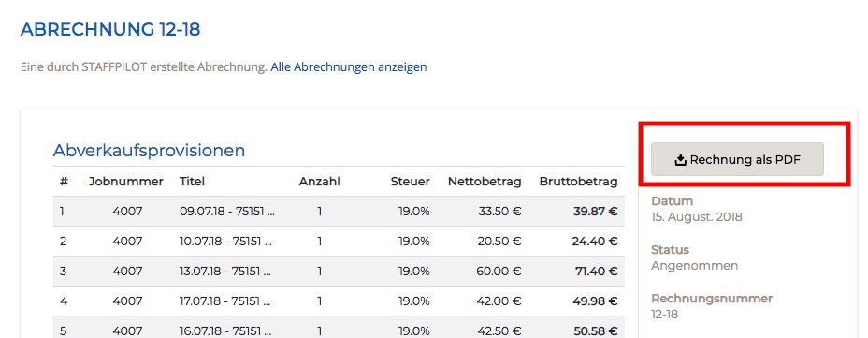The image size is (868, 338).
Task: Select the row titled 10.07.18 - 75151
Action: pyautogui.click(x=339, y=241)
